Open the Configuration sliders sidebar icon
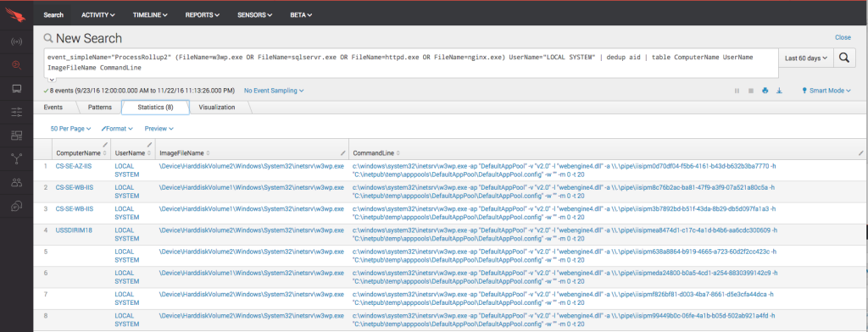 click(17, 113)
